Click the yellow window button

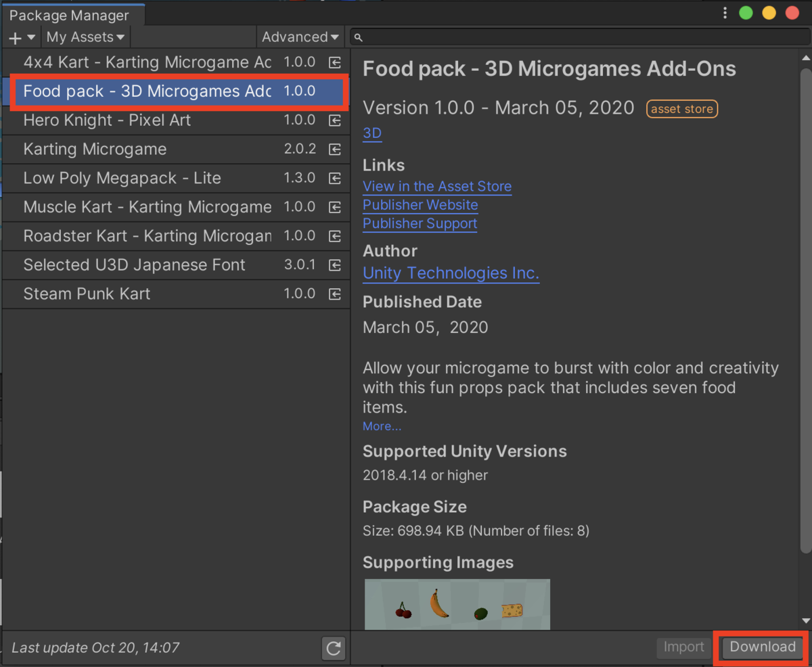pos(769,13)
